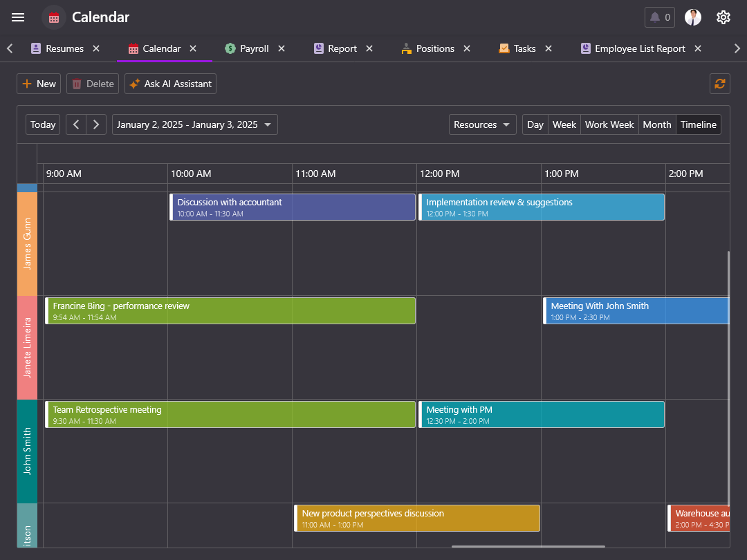This screenshot has height=560, width=747.
Task: Open the hamburger navigation menu
Action: tap(18, 17)
